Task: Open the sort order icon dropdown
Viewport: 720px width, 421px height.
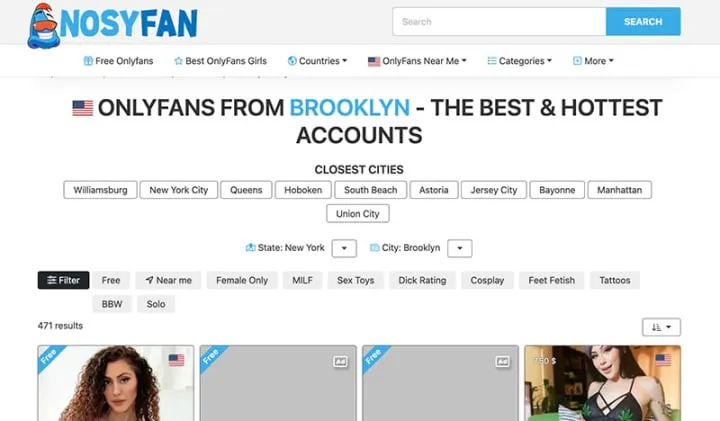Action: [661, 327]
